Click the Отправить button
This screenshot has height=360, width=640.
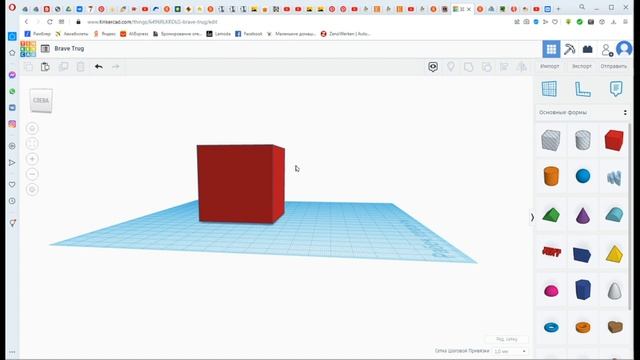pyautogui.click(x=613, y=67)
